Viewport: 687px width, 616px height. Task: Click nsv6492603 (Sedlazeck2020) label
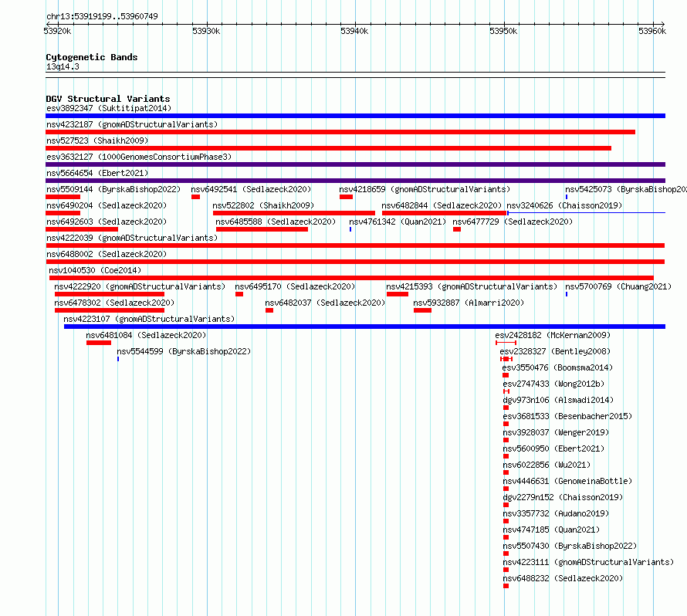click(107, 222)
